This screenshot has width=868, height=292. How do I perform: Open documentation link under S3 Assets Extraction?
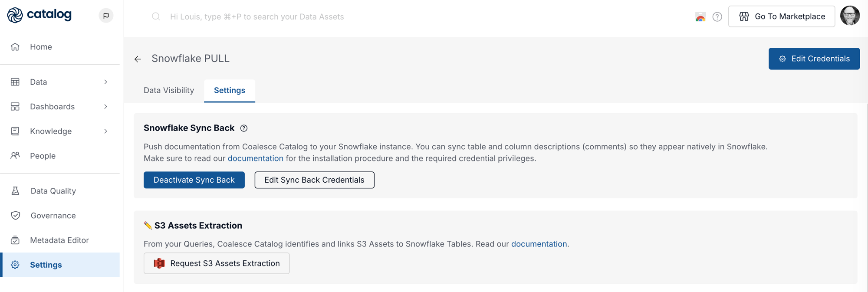coord(539,244)
